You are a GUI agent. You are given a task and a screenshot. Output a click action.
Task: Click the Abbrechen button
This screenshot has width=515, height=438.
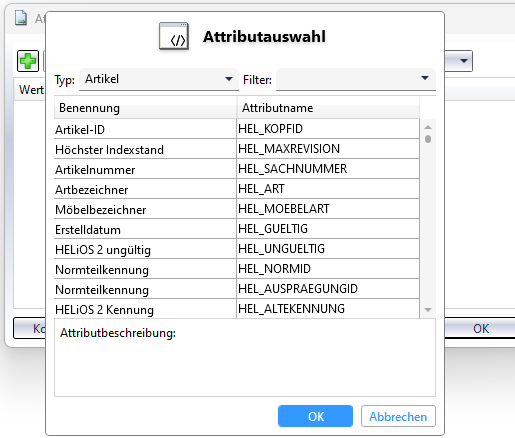[x=398, y=416]
